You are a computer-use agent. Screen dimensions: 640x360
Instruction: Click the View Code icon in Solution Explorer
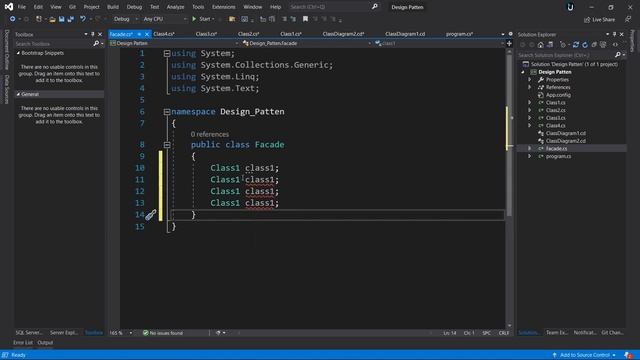coord(615,45)
